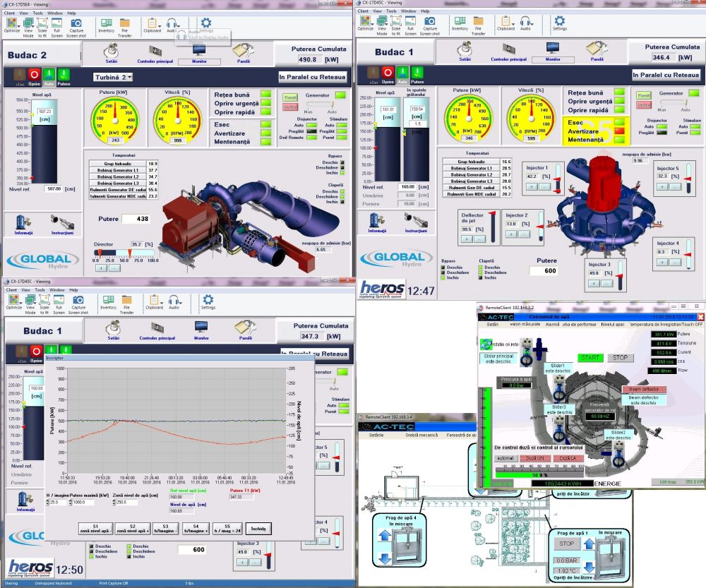Close Inscriptor chart with Închide button
706x588 pixels.
click(258, 529)
